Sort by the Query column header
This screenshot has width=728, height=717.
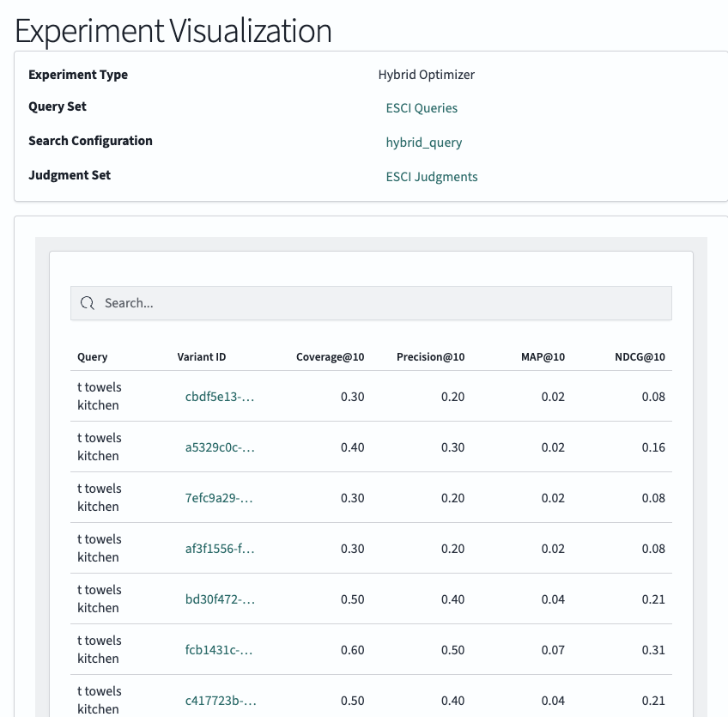tap(92, 357)
